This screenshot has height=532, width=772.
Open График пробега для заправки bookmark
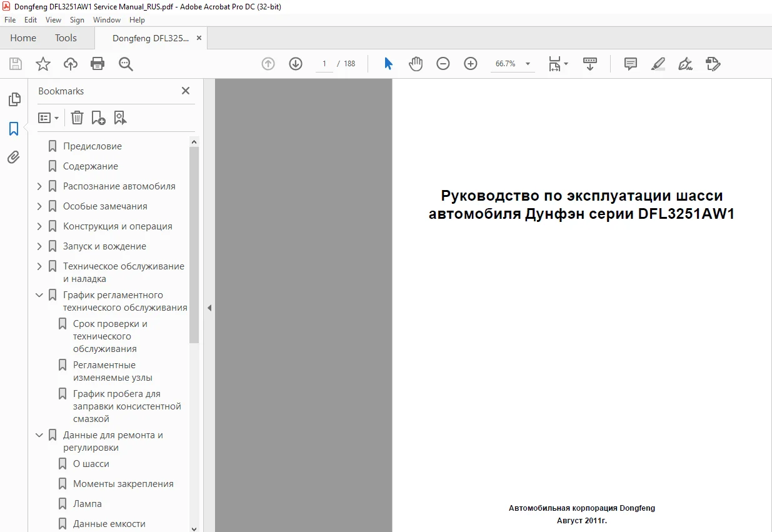128,406
